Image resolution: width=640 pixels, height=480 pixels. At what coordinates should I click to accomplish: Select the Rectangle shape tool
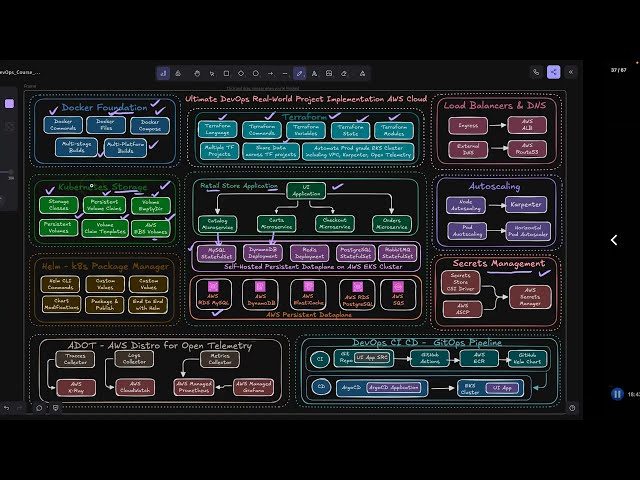point(226,73)
